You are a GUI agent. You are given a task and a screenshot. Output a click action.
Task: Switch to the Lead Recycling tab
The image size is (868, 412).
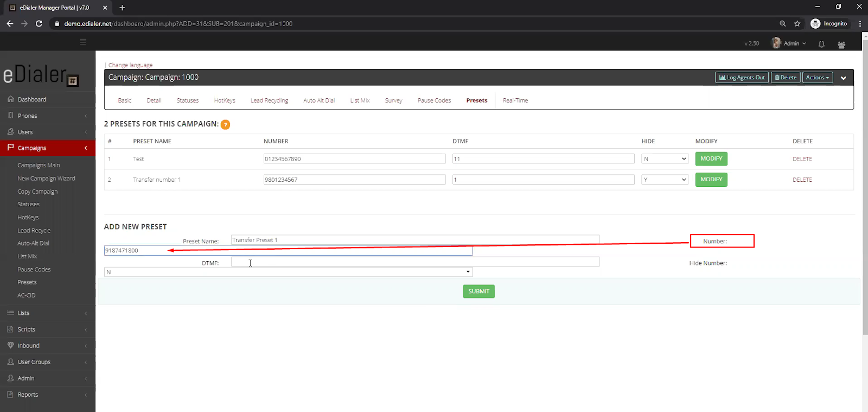pyautogui.click(x=269, y=100)
